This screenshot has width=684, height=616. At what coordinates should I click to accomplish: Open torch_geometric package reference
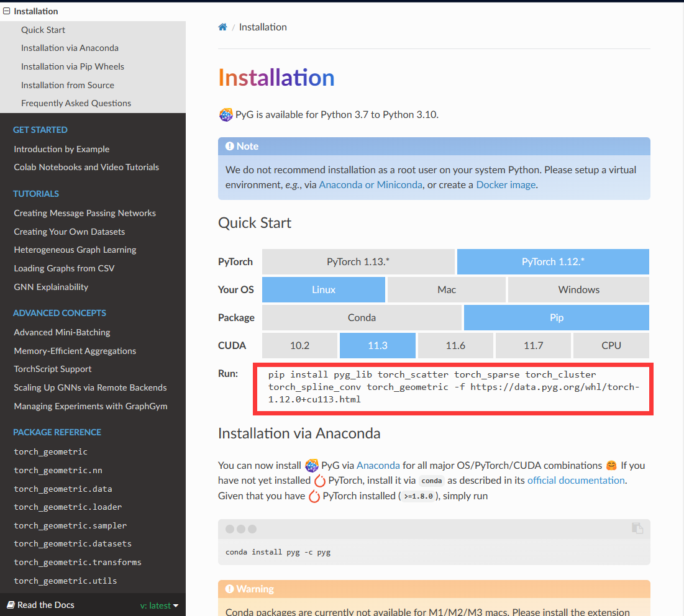50,451
